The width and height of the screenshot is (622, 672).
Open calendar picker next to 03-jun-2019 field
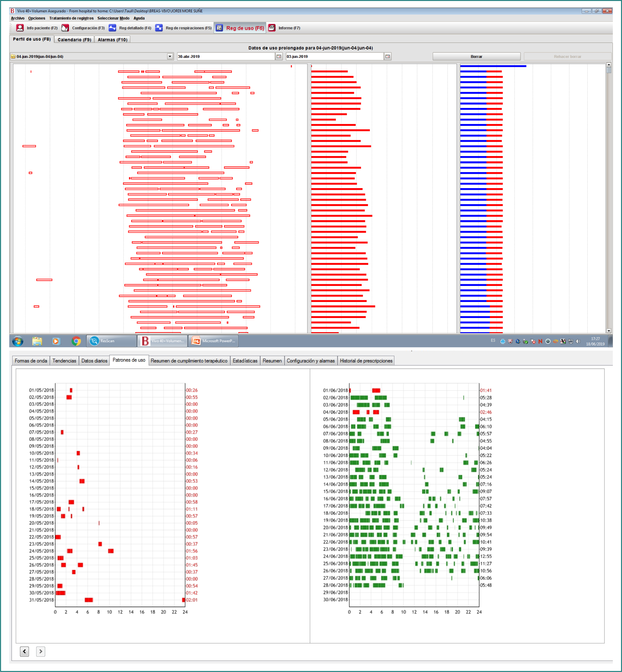pyautogui.click(x=388, y=57)
